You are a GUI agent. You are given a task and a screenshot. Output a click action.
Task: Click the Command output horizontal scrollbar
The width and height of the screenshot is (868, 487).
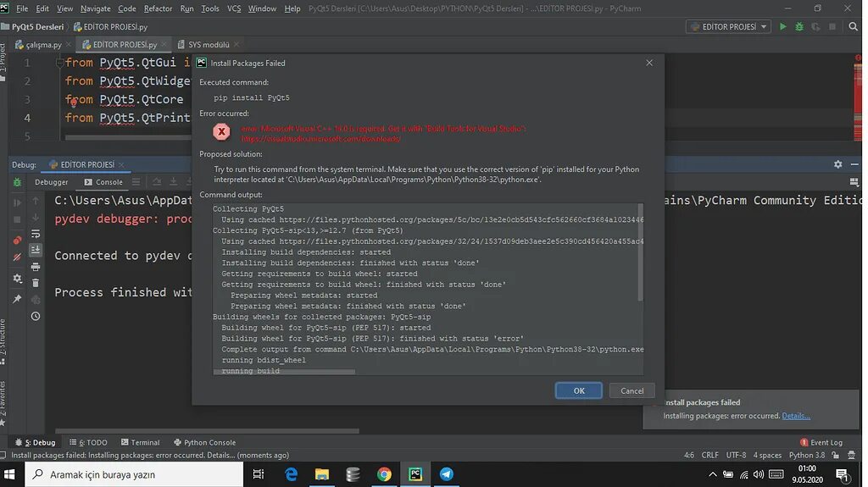pyautogui.click(x=284, y=372)
